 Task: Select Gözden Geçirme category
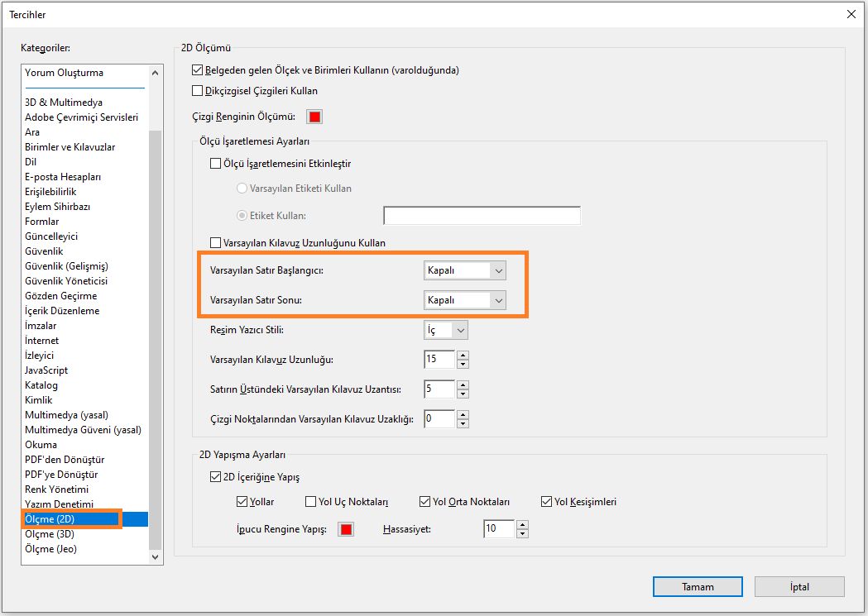coord(61,296)
